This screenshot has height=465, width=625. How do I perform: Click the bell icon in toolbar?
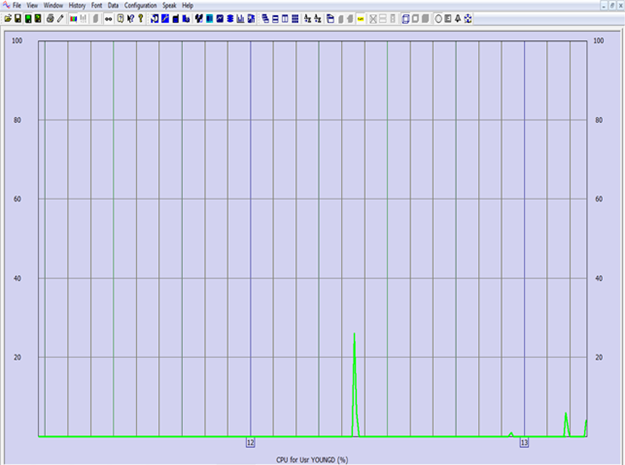coord(458,18)
